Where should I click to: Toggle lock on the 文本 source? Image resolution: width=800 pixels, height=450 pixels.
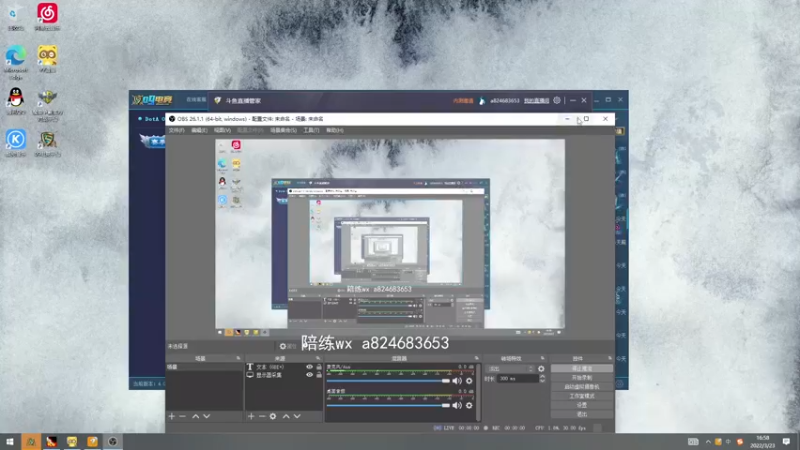(x=319, y=367)
